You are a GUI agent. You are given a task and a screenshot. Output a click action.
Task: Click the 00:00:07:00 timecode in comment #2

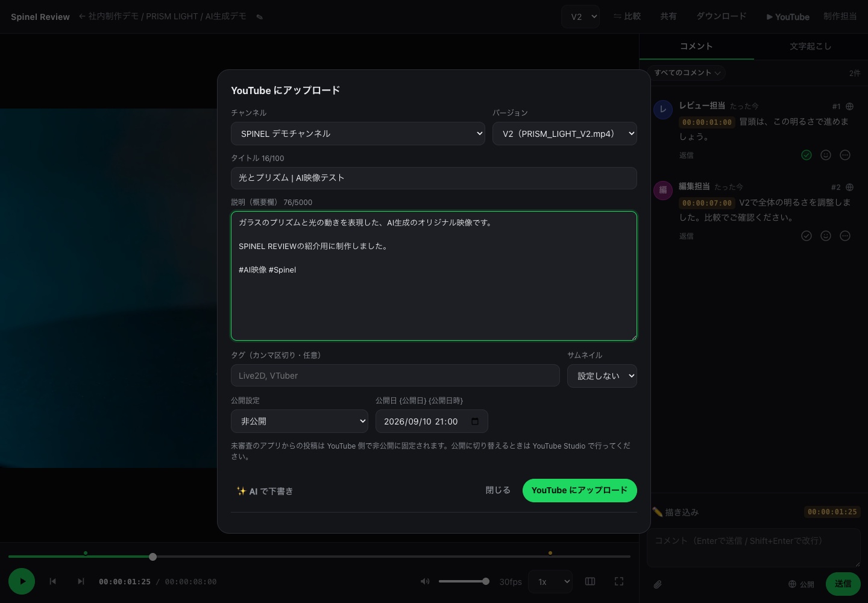[x=707, y=203]
